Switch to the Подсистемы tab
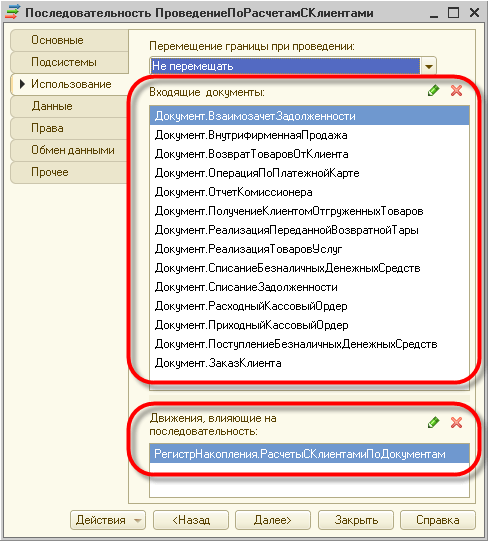 (69, 62)
